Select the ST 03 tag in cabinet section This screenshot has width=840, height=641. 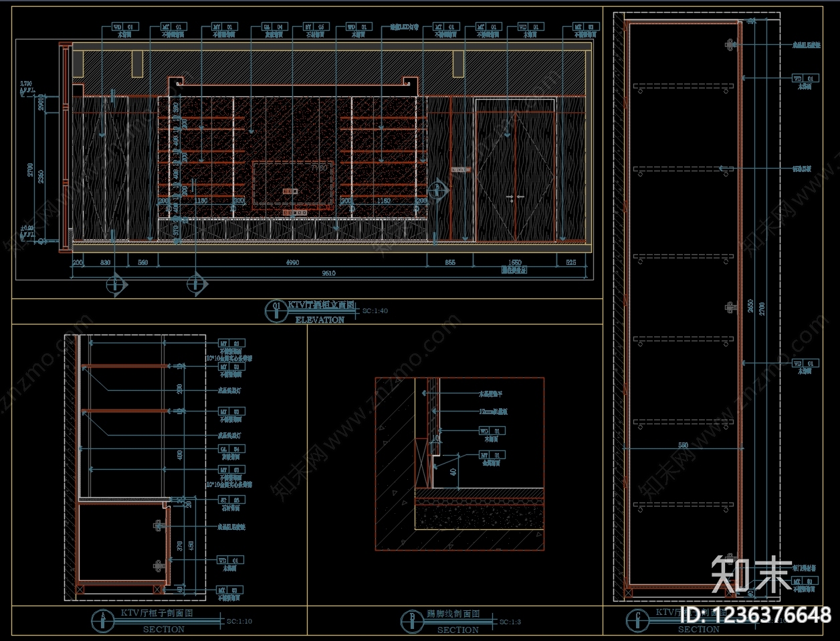pos(231,500)
